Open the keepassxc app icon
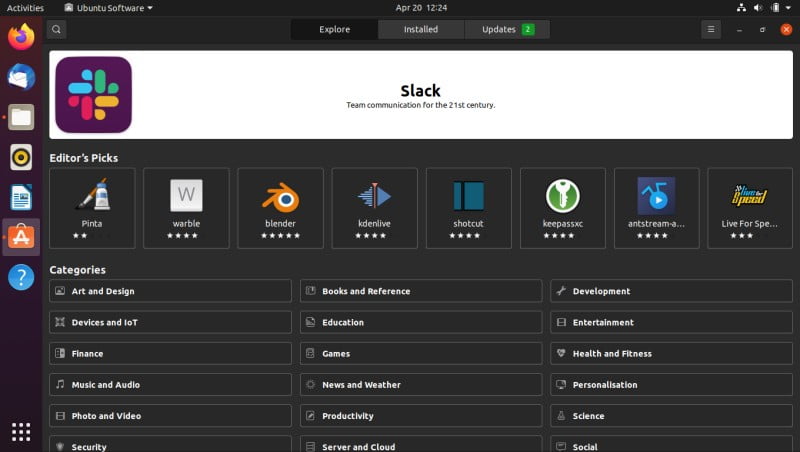Image resolution: width=800 pixels, height=452 pixels. [x=562, y=195]
